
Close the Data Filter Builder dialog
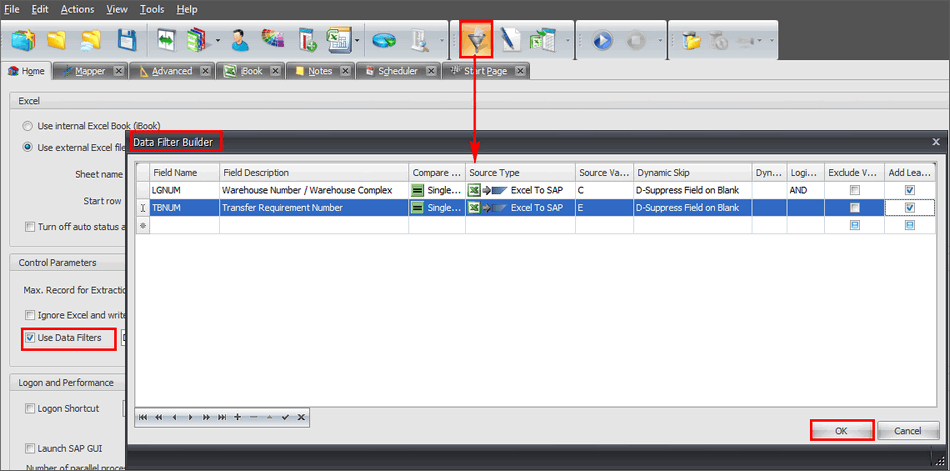pyautogui.click(x=936, y=142)
